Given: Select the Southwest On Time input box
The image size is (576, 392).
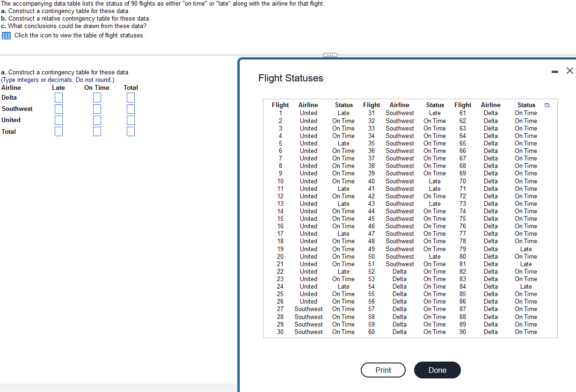Looking at the screenshot, I should tap(97, 109).
